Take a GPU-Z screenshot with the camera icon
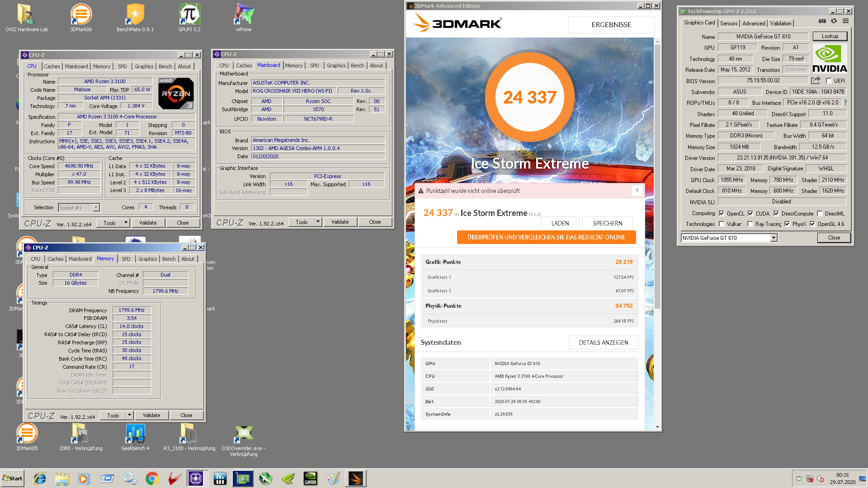 point(822,21)
